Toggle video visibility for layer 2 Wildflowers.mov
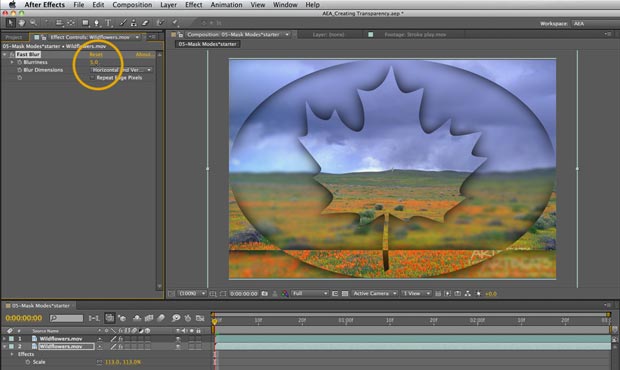 click(178, 347)
